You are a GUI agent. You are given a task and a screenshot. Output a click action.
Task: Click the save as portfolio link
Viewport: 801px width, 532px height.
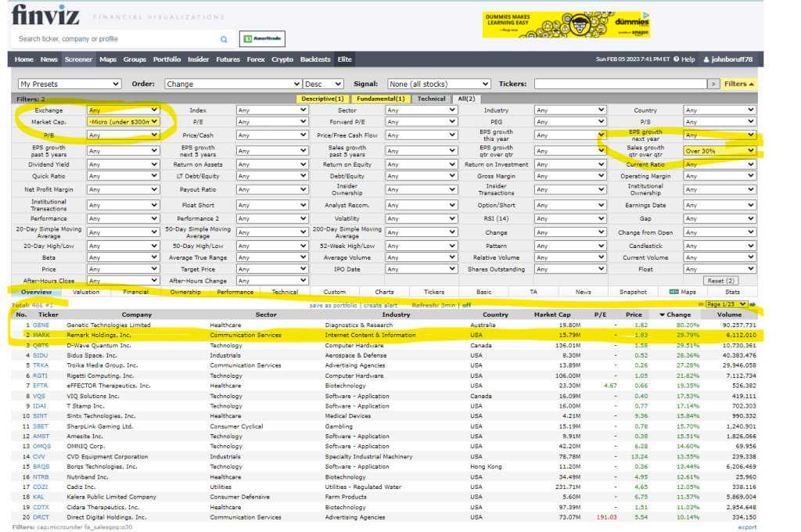pyautogui.click(x=333, y=305)
